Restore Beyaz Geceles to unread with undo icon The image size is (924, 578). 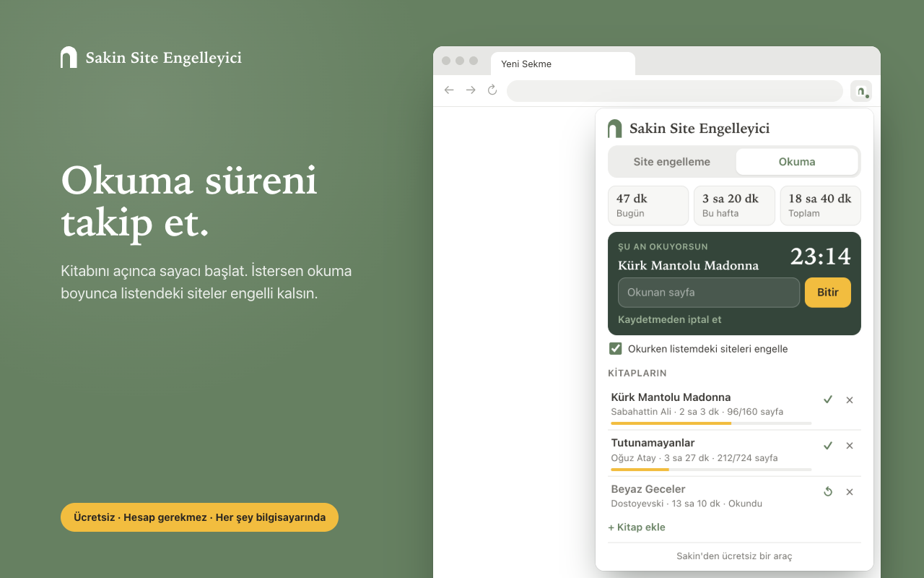[828, 492]
